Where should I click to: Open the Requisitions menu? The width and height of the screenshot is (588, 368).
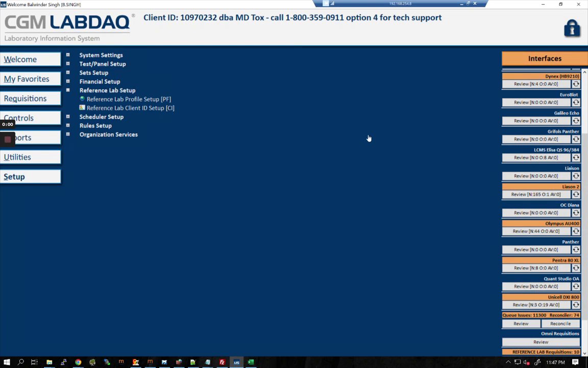pos(30,98)
